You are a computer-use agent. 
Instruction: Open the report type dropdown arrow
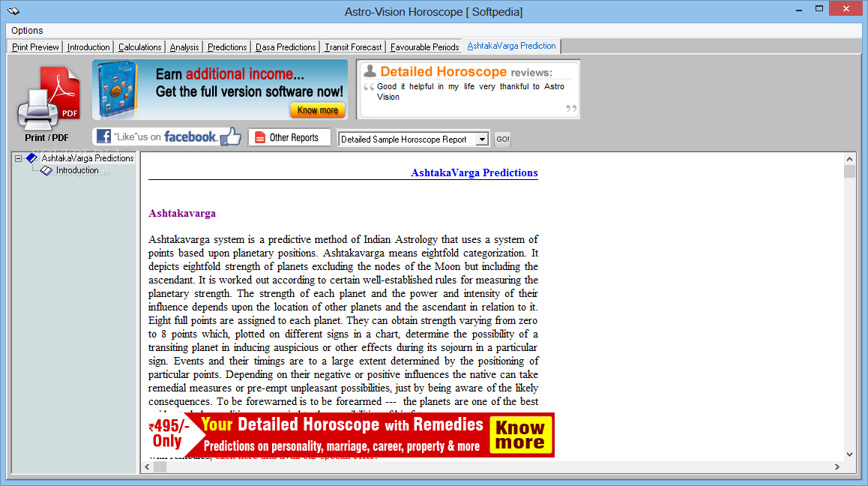(482, 139)
